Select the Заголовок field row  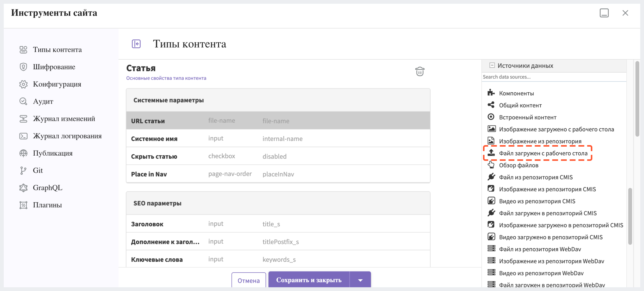coord(278,224)
